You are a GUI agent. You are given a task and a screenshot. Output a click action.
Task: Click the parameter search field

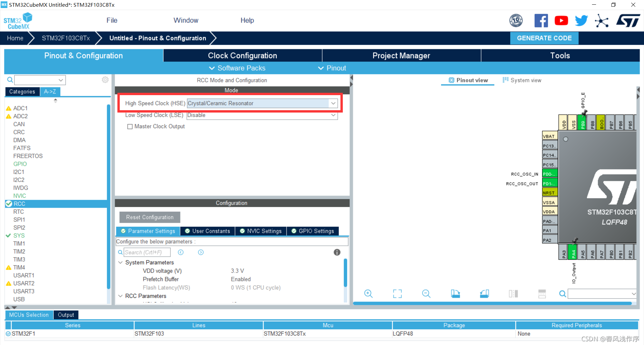pos(147,252)
